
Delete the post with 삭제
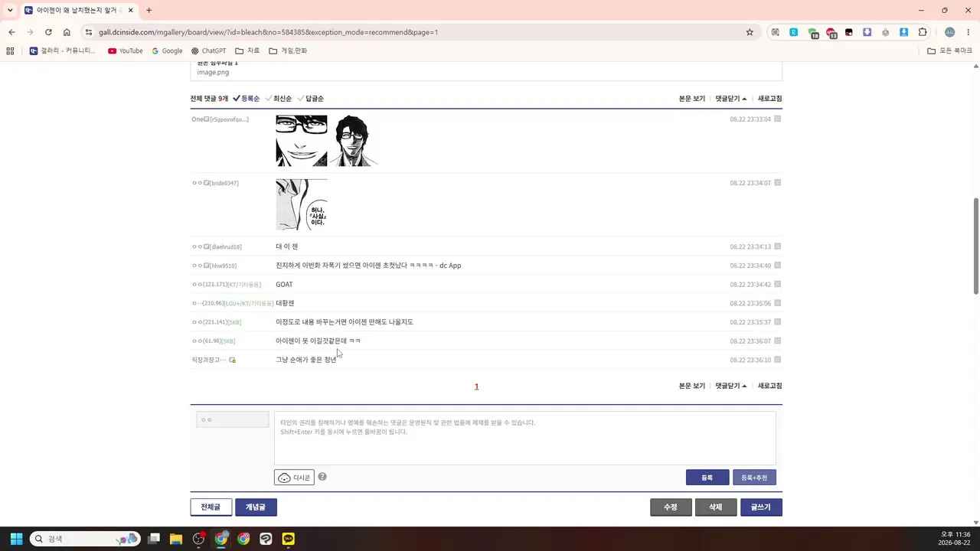tap(716, 507)
